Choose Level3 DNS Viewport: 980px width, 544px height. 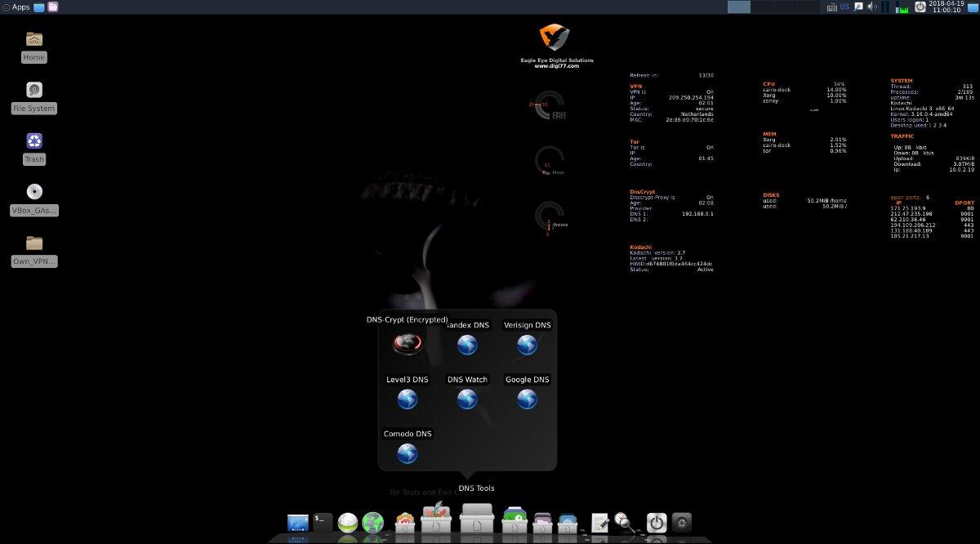pyautogui.click(x=407, y=399)
